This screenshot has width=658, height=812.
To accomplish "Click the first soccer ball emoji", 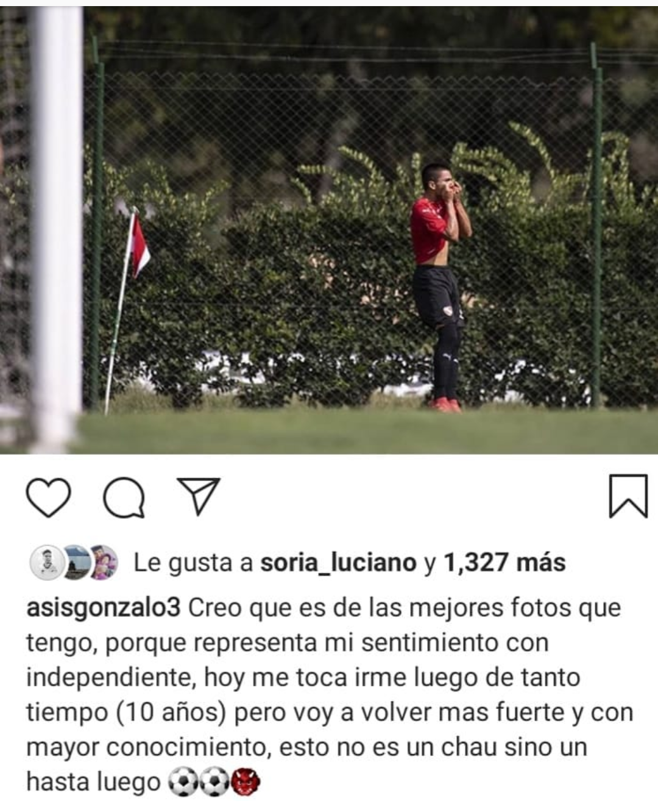I will point(183,782).
